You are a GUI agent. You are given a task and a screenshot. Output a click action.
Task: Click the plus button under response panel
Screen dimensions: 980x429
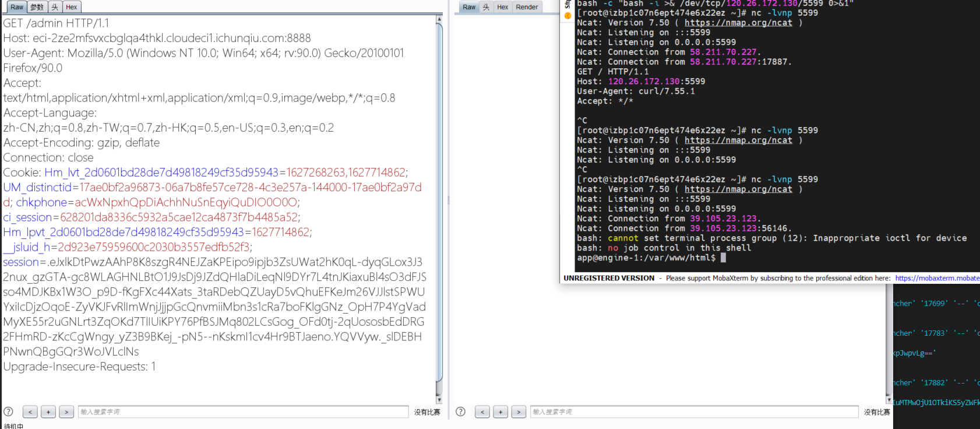[500, 412]
